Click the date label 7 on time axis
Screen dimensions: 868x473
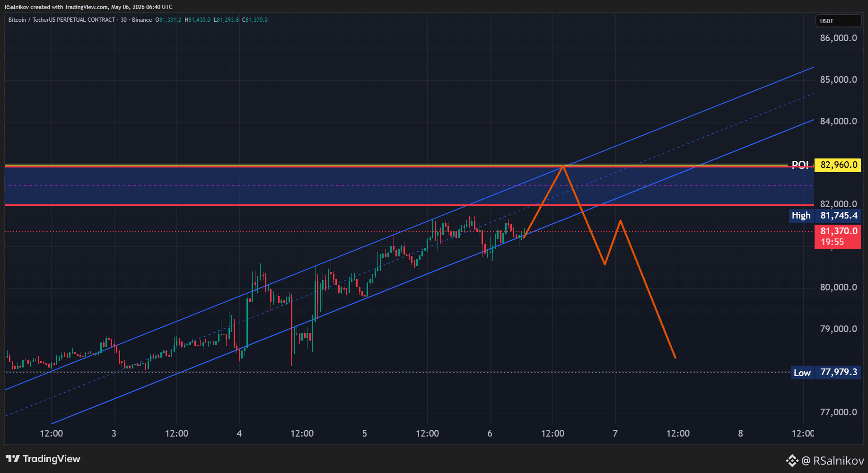(615, 433)
